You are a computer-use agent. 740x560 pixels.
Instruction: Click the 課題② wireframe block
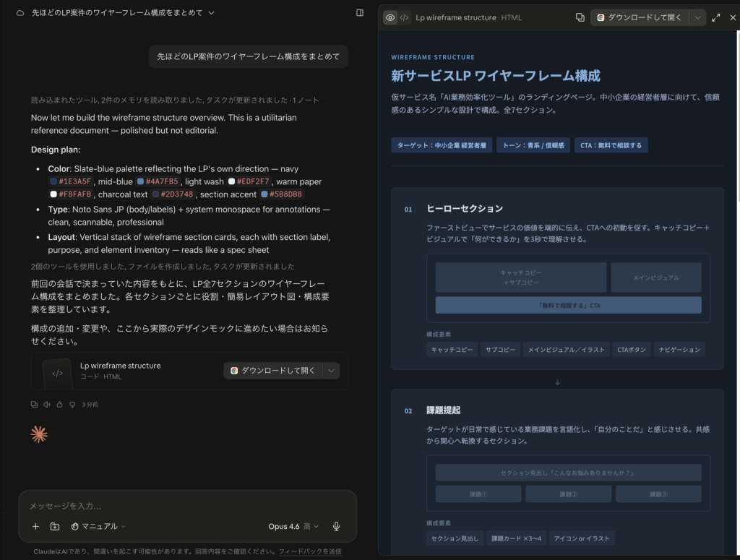pos(568,494)
